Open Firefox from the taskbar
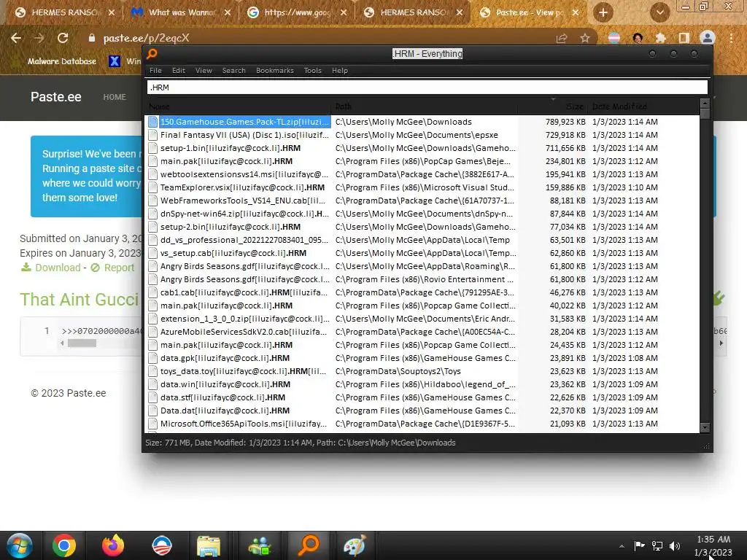Image resolution: width=747 pixels, height=560 pixels. [x=113, y=545]
